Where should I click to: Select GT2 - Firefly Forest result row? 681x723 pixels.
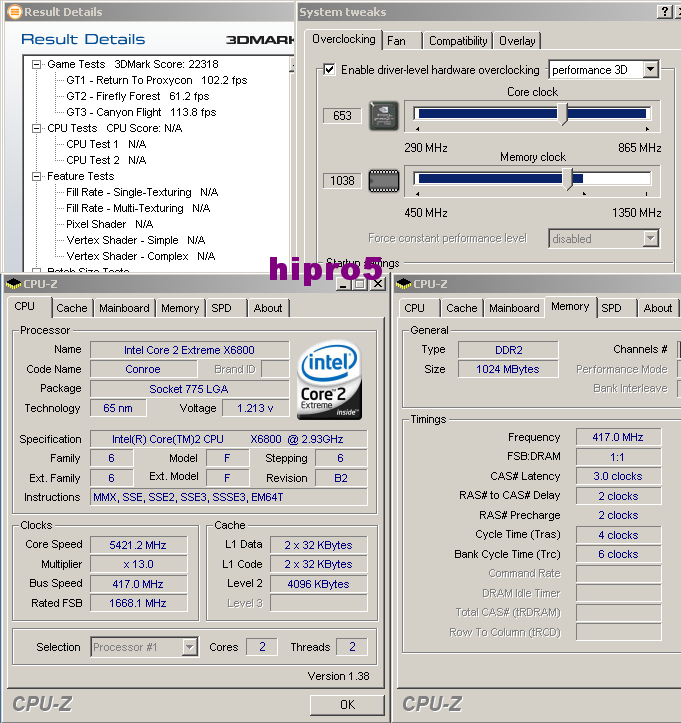tap(138, 96)
